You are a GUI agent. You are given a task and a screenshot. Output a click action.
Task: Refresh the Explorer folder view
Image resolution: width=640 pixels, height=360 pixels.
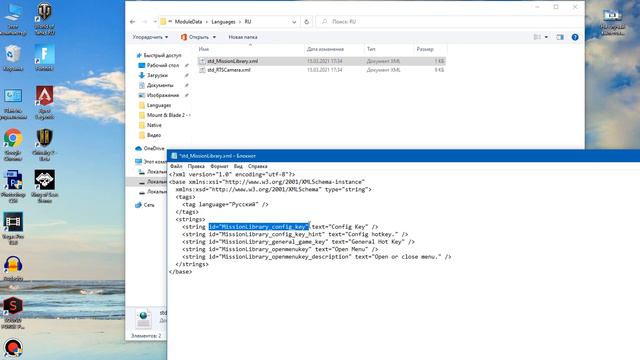[307, 22]
